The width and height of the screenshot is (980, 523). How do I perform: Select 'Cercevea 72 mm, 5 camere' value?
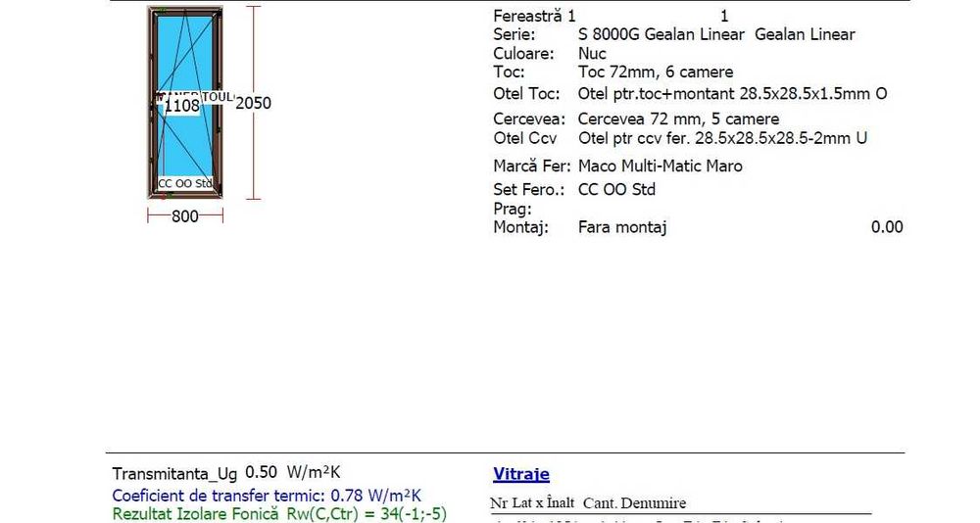[x=679, y=119]
